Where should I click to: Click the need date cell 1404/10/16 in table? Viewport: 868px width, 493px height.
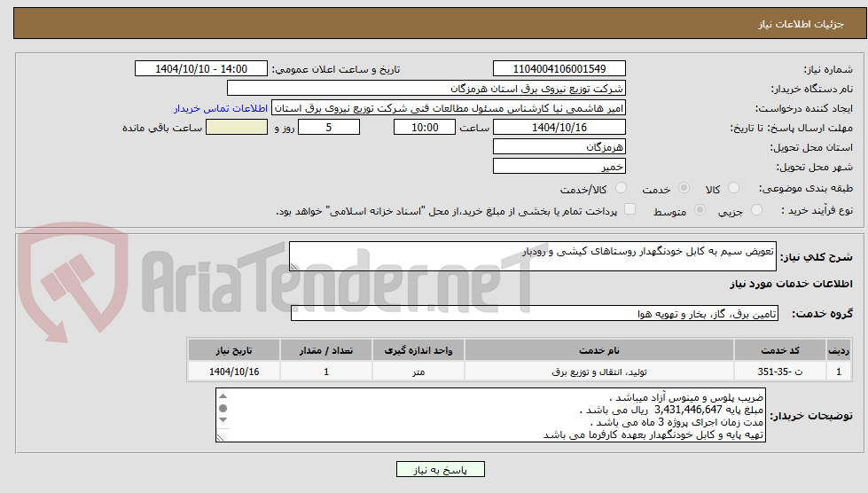pos(233,372)
